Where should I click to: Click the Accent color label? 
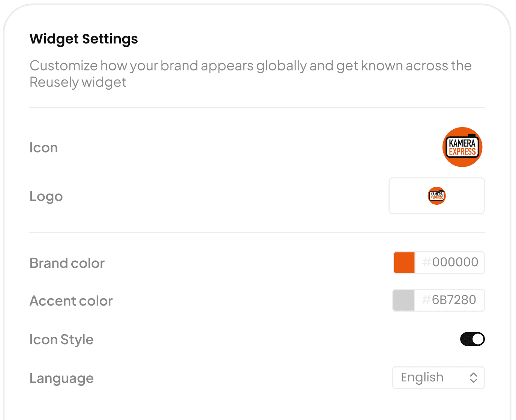pyautogui.click(x=71, y=301)
